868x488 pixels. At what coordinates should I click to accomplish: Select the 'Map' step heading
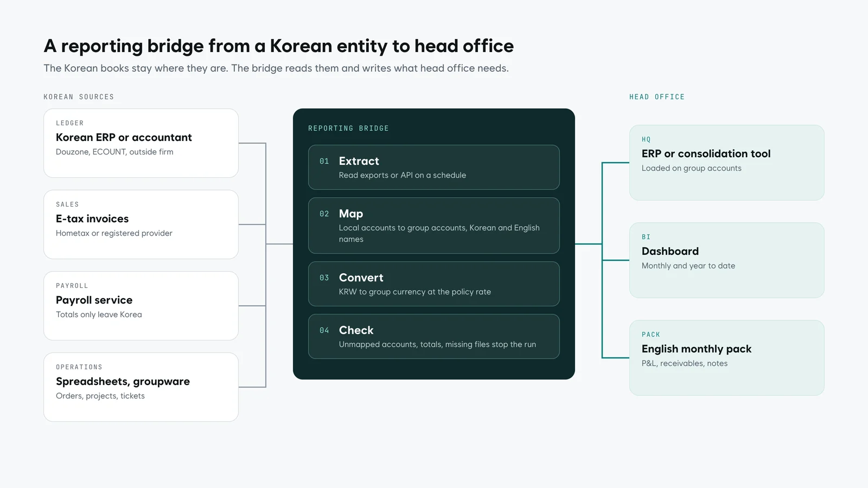[x=351, y=214]
